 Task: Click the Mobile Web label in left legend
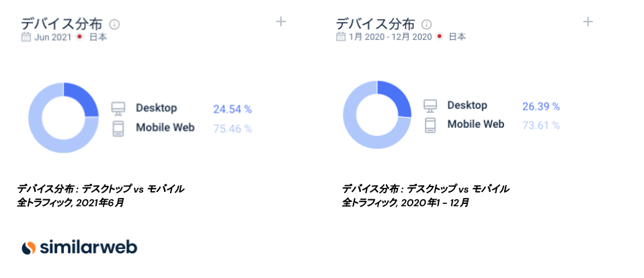click(165, 127)
